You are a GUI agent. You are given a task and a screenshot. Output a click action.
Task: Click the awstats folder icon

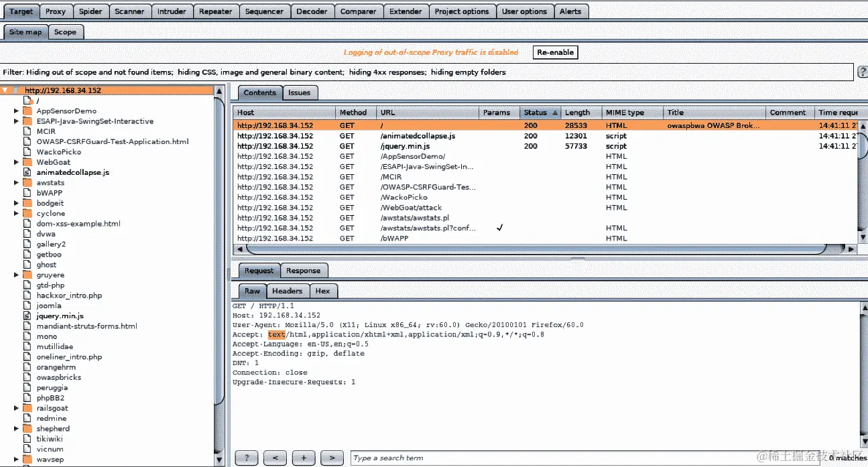[x=27, y=183]
